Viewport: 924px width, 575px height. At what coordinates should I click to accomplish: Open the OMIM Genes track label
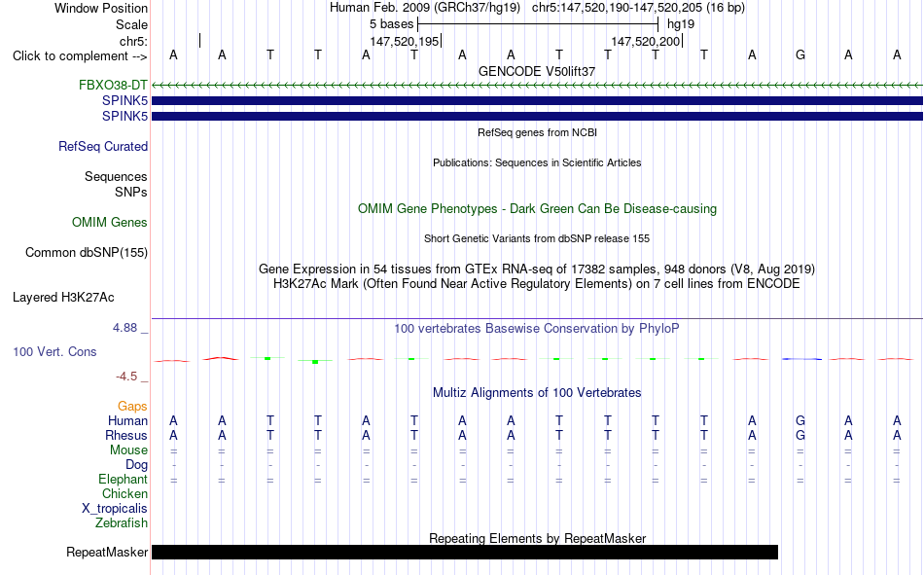[x=110, y=223]
